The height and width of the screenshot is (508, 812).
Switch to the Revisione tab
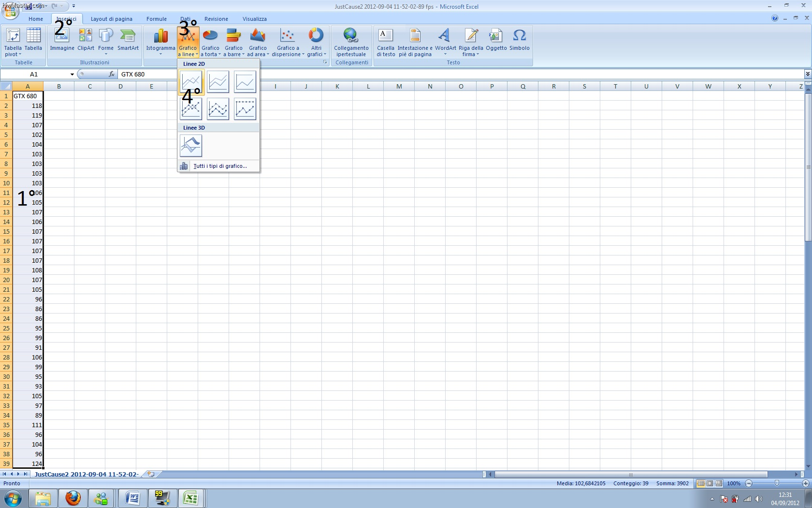216,19
